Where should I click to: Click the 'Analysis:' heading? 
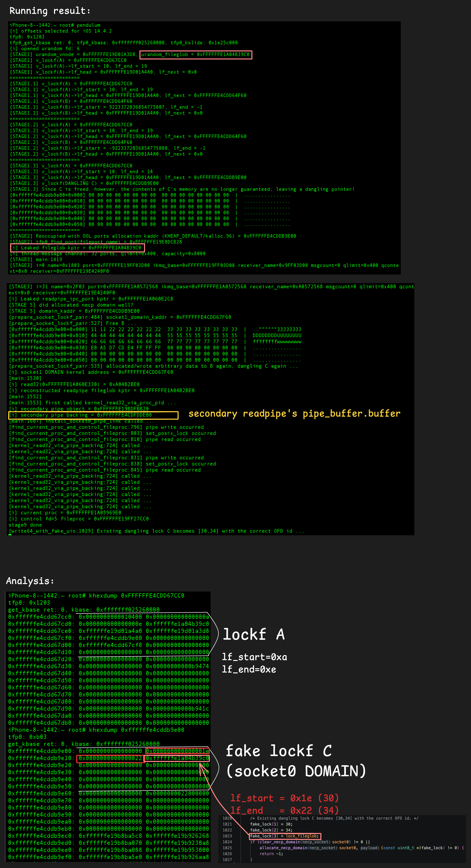click(30, 581)
